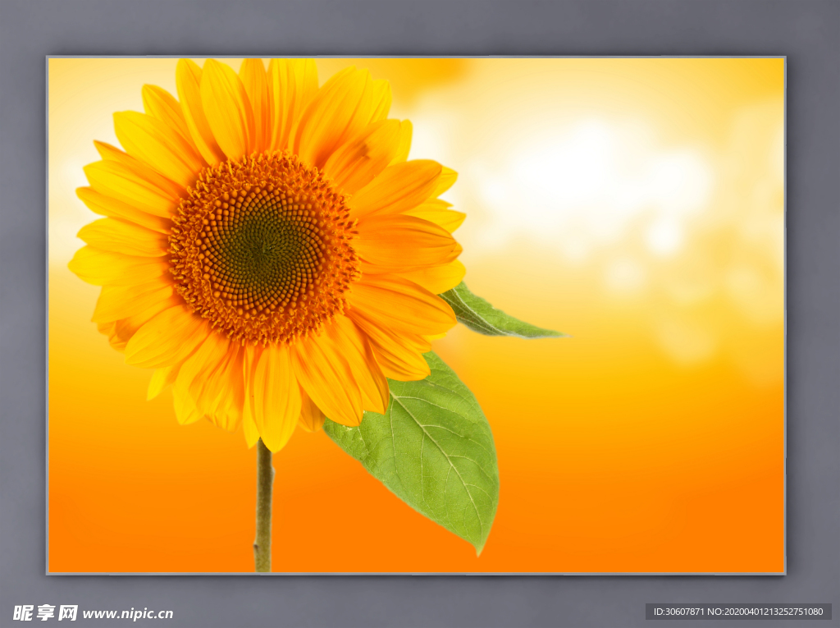Viewport: 840px width, 628px height.
Task: Click the Nipic logo watermark
Action: click(x=45, y=612)
